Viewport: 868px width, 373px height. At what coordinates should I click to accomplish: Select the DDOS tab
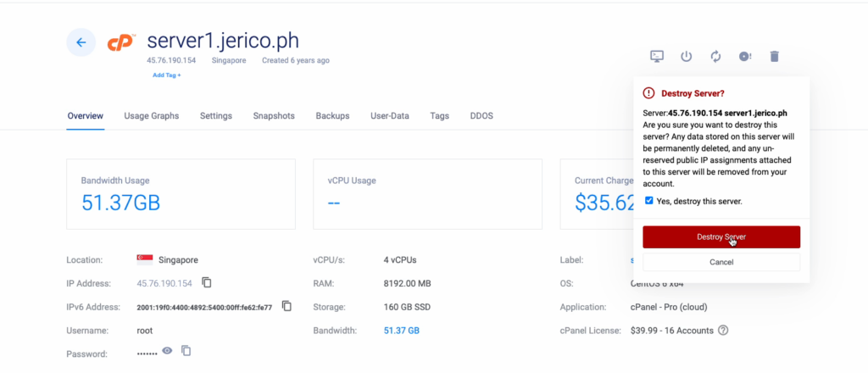481,116
